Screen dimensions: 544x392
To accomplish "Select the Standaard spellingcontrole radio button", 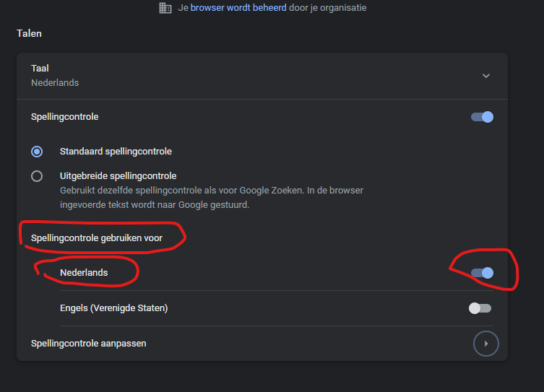I will click(x=37, y=152).
